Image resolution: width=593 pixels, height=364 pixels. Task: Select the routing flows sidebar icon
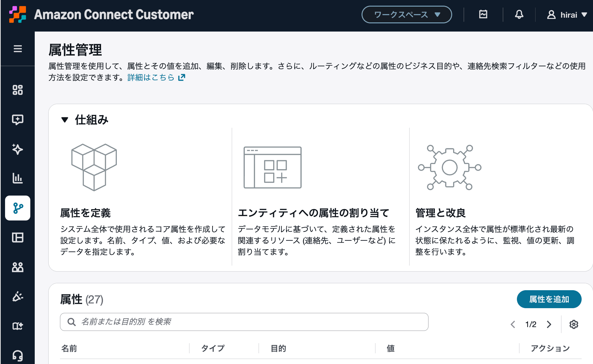click(18, 208)
